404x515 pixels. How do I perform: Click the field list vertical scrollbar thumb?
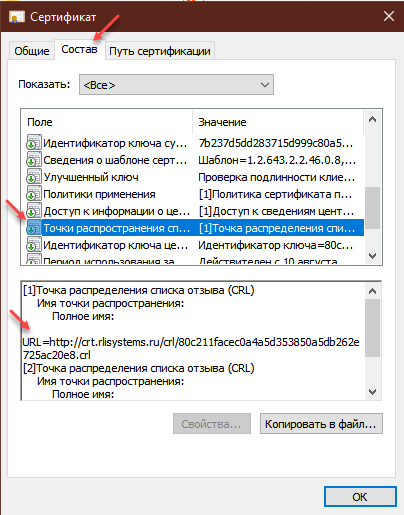[372, 208]
